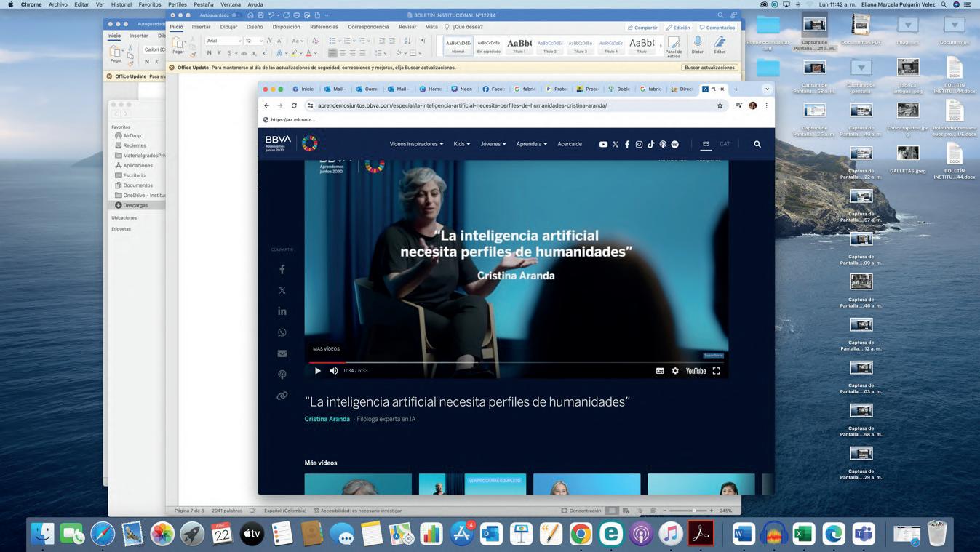
Task: Open BBVA's Instagram from site header
Action: (x=639, y=144)
